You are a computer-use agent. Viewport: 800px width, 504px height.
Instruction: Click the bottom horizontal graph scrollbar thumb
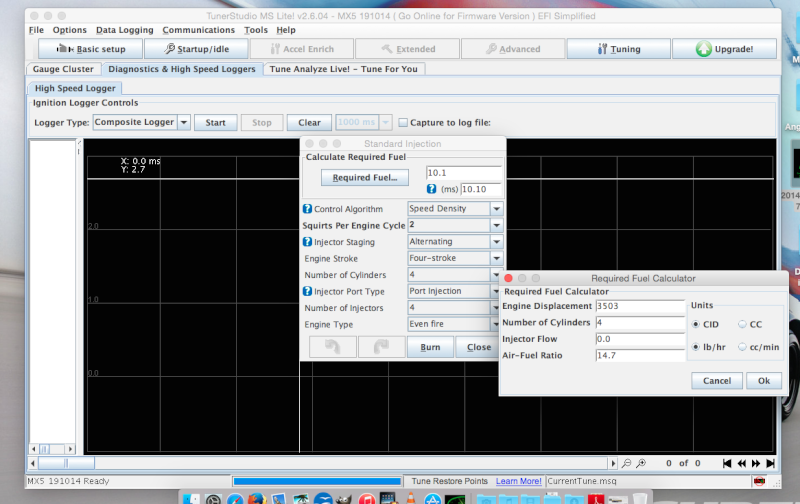(66, 463)
